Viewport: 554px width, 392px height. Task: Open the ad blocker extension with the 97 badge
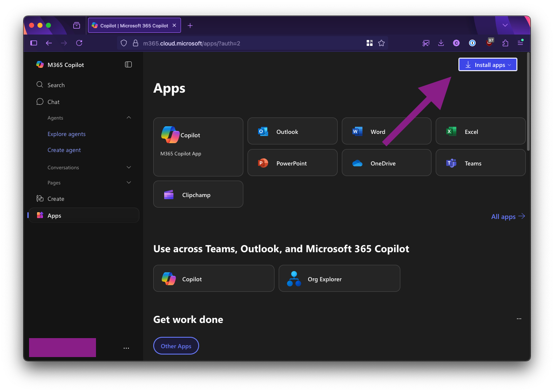point(490,43)
